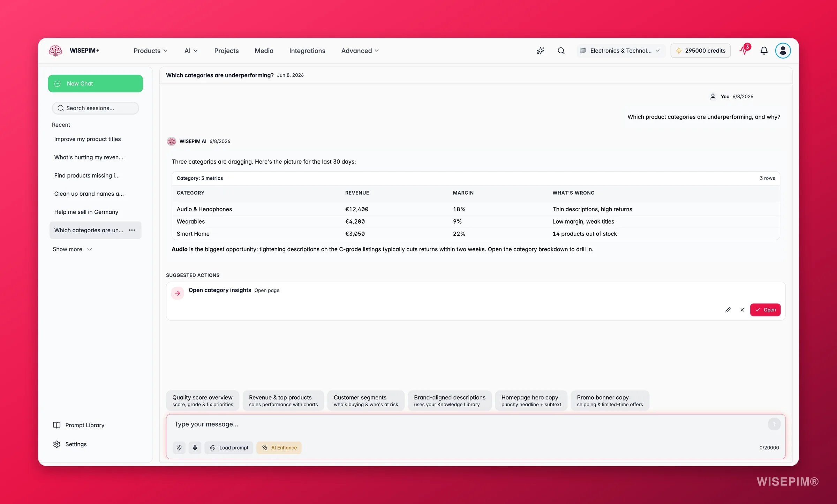
Task: Click the Audio & Headphones cell
Action: (204, 209)
